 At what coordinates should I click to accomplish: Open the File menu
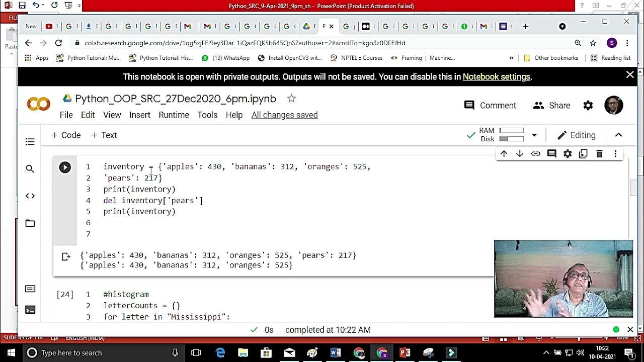coord(66,115)
